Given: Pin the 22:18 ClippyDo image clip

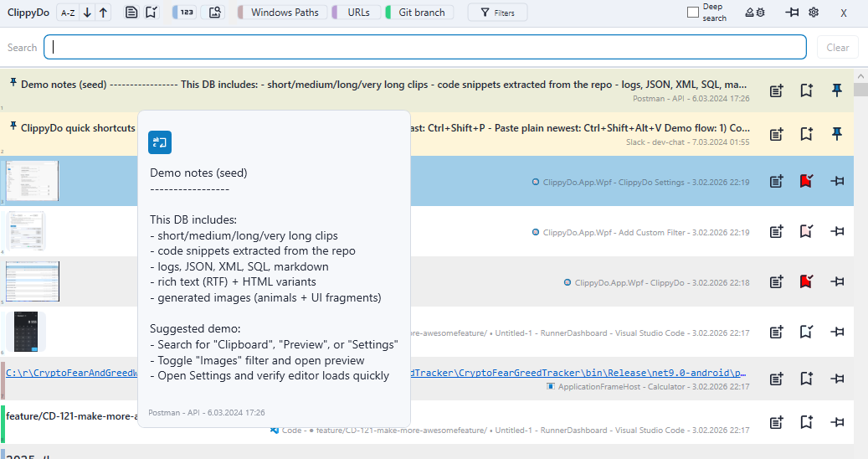Looking at the screenshot, I should pyautogui.click(x=838, y=281).
